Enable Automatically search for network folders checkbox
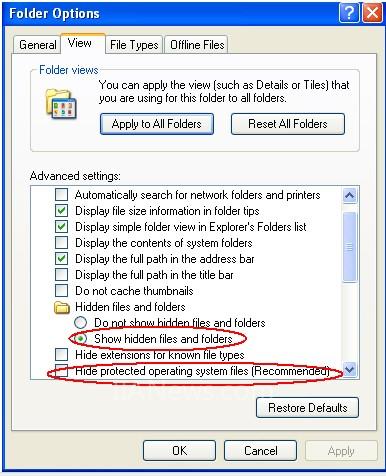Screen dimensions: 386x476 coord(62,195)
